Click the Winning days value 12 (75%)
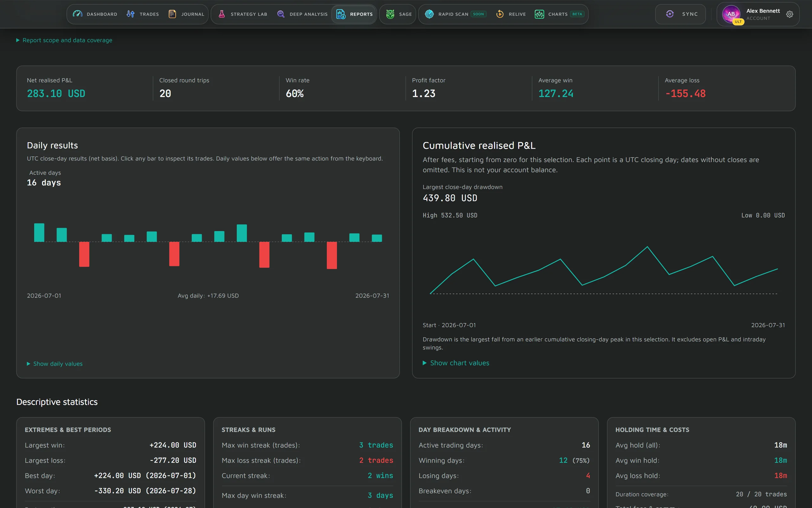 click(574, 460)
